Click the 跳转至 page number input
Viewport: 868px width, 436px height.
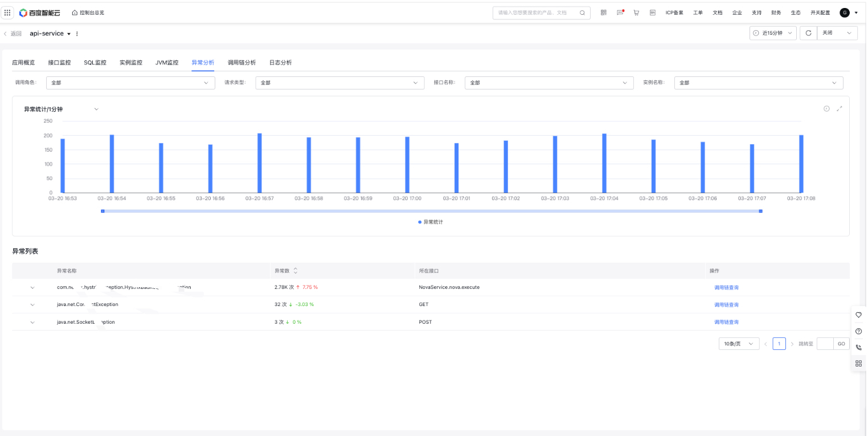(825, 344)
